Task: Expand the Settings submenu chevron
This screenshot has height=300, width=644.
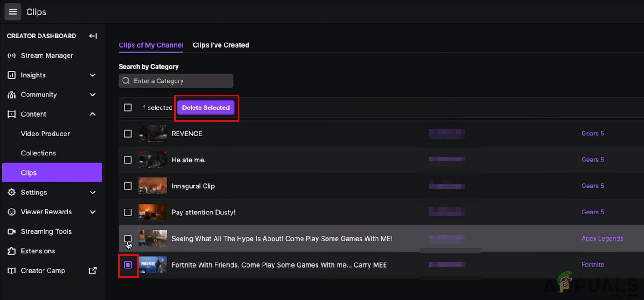Action: [92, 192]
